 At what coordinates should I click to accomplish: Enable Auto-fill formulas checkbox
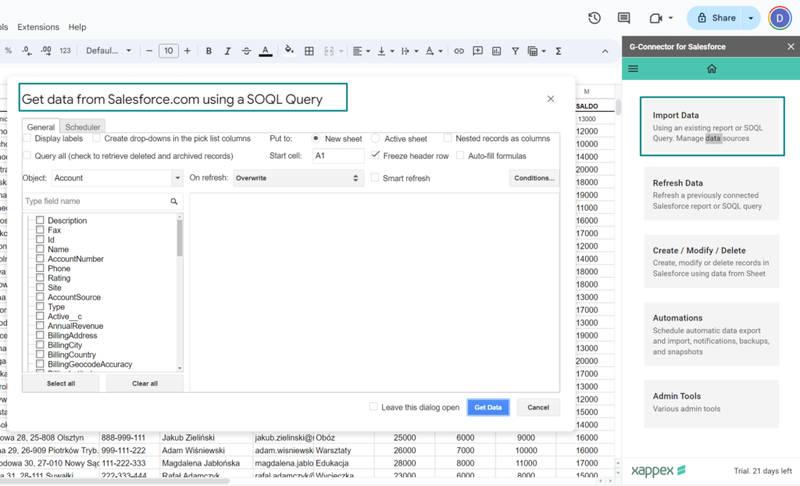[x=460, y=156]
